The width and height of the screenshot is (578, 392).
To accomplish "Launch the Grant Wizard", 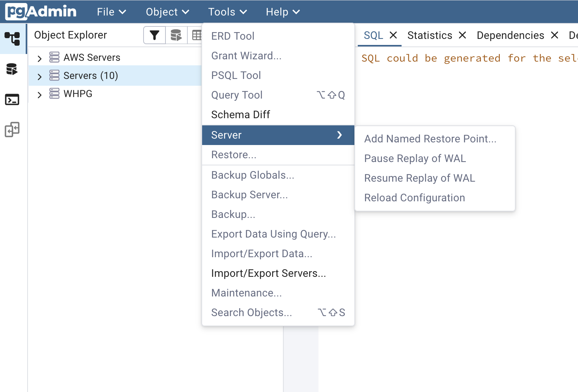I will [246, 56].
